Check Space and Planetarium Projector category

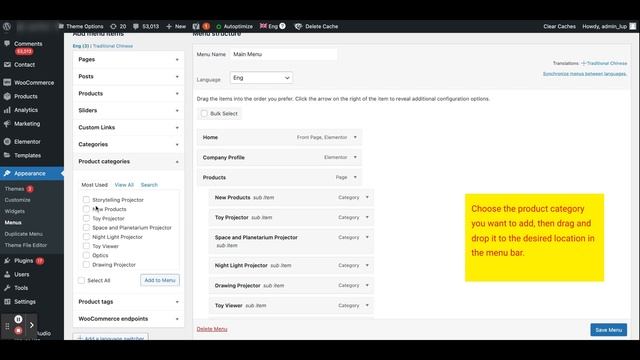pyautogui.click(x=86, y=227)
